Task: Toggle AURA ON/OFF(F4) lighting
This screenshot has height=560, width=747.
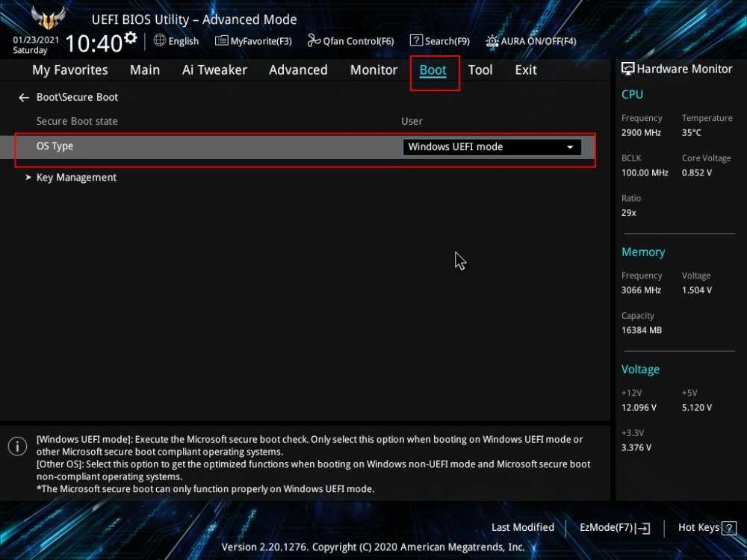Action: pyautogui.click(x=492, y=40)
